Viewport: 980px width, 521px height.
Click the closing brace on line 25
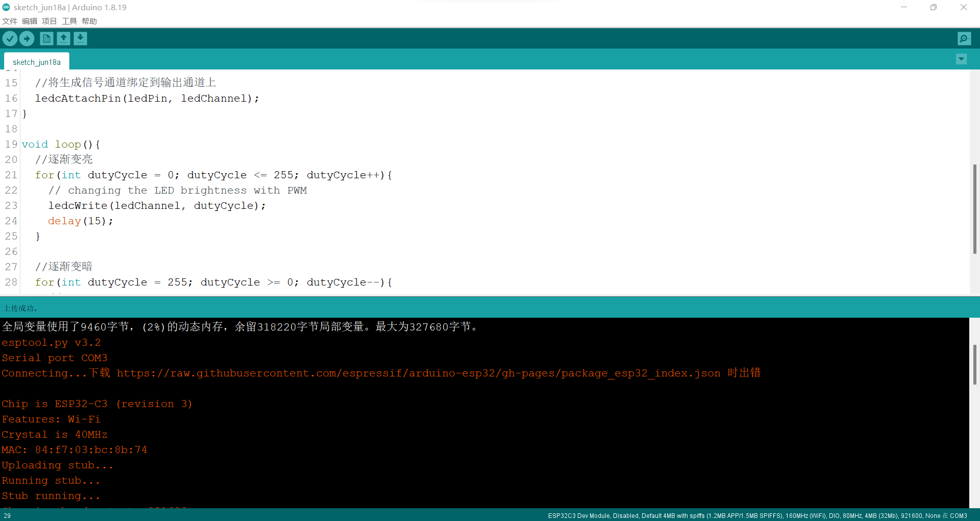pyautogui.click(x=38, y=236)
